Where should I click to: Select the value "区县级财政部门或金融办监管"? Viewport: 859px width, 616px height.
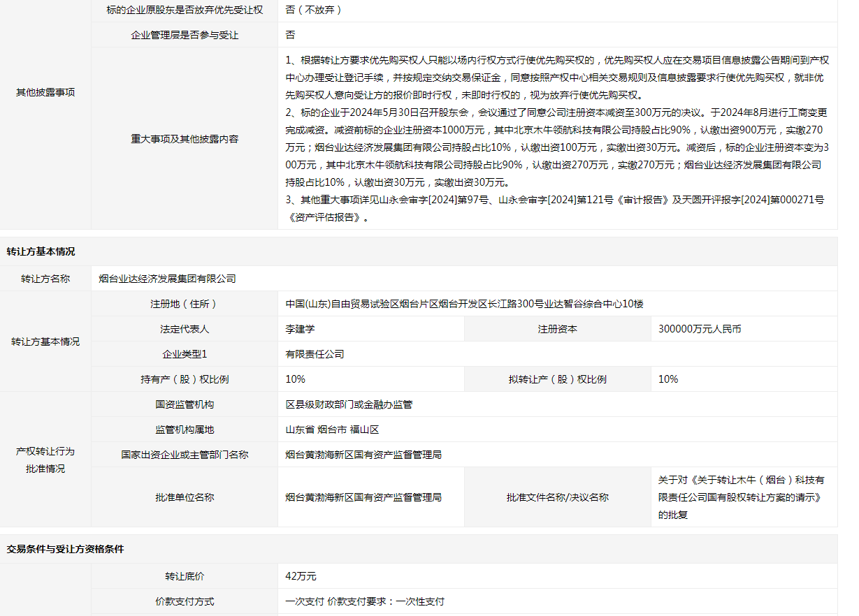pos(349,404)
